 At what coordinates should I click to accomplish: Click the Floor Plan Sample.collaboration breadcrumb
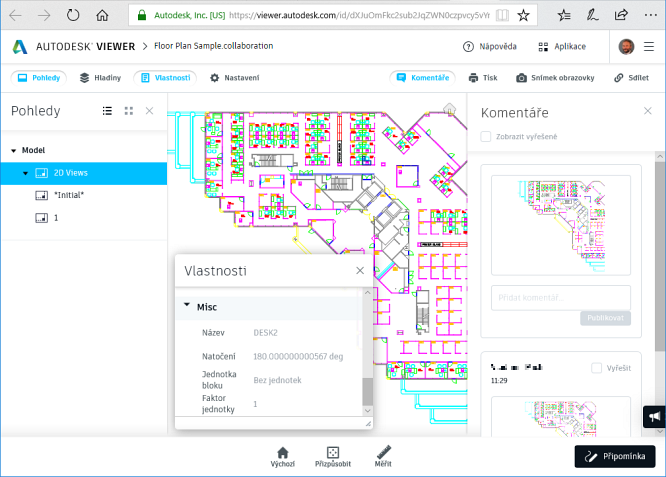click(x=213, y=46)
